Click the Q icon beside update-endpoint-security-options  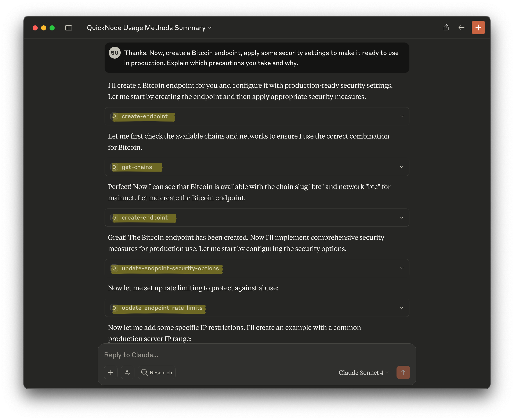114,268
